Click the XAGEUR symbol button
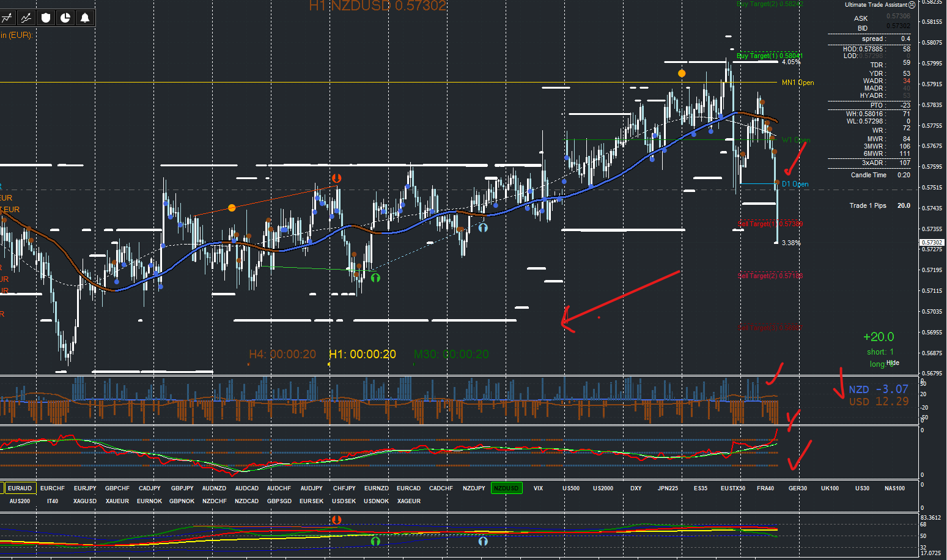 coord(409,501)
